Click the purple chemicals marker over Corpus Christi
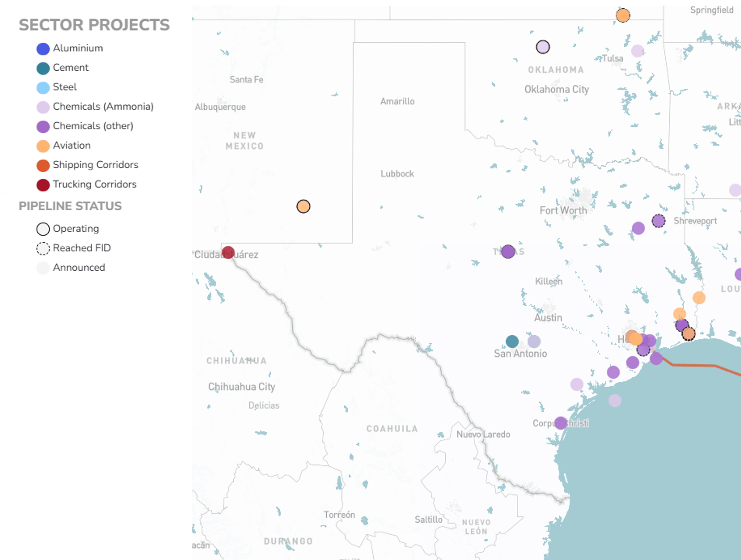 point(560,423)
